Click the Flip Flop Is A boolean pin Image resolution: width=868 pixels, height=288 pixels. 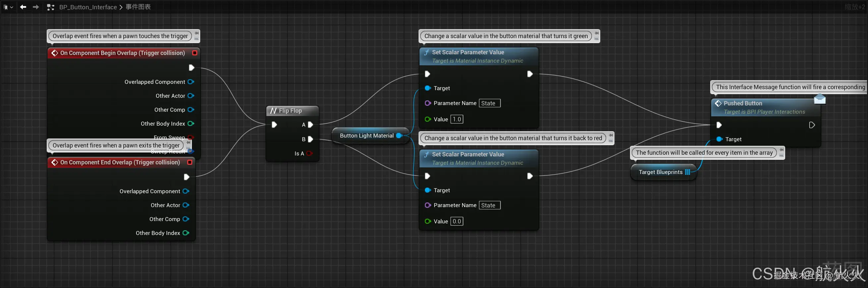click(x=309, y=153)
